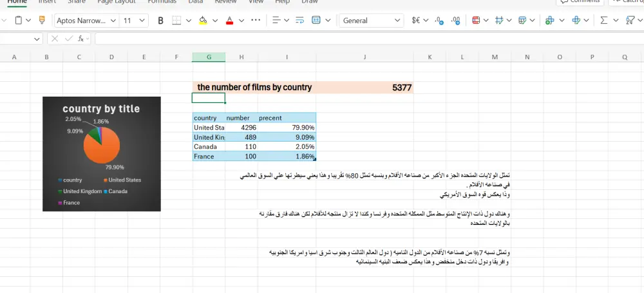Open the Name Box dropdown arrow

(x=37, y=39)
